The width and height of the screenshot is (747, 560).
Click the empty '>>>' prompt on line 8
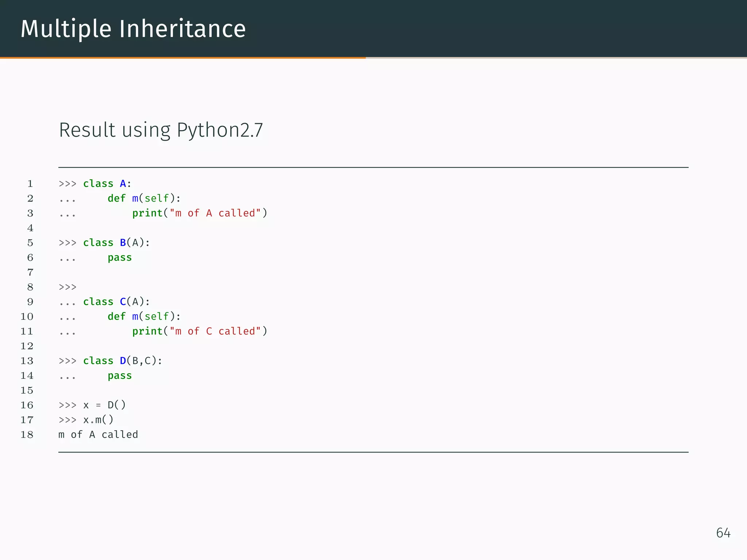[67, 287]
